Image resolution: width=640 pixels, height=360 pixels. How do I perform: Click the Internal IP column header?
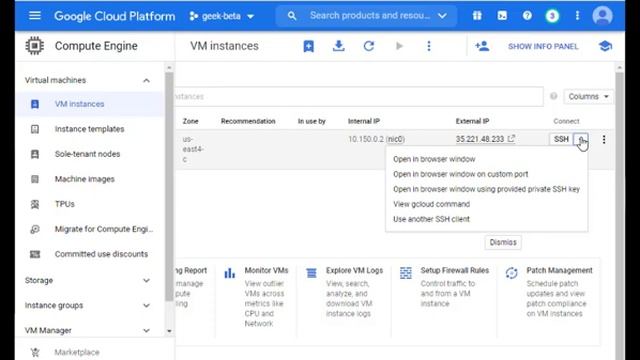pos(364,121)
